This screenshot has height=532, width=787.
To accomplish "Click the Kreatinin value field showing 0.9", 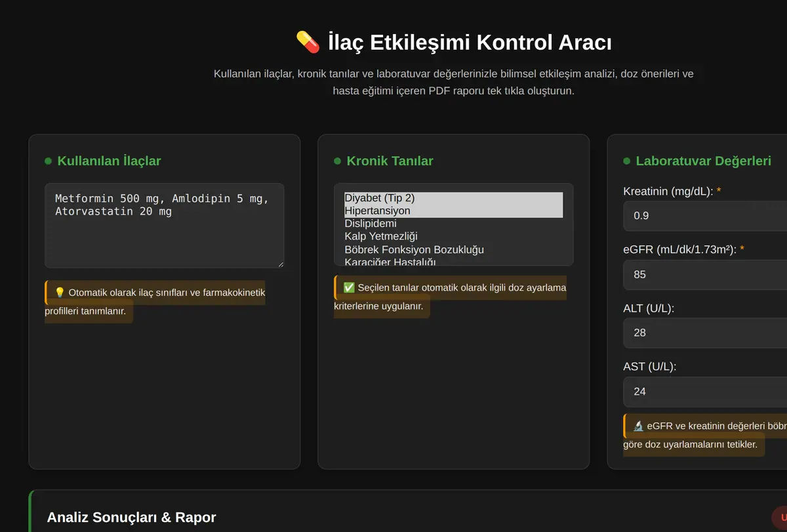I will pos(705,216).
